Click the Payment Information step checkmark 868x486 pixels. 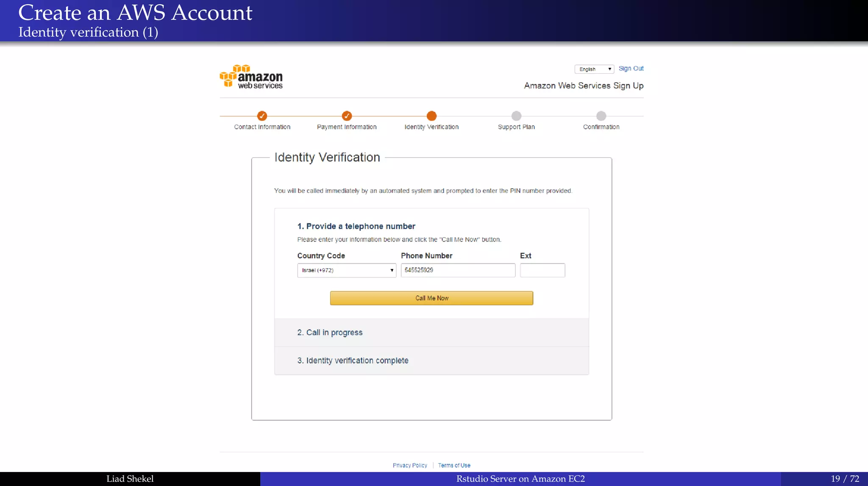[347, 116]
